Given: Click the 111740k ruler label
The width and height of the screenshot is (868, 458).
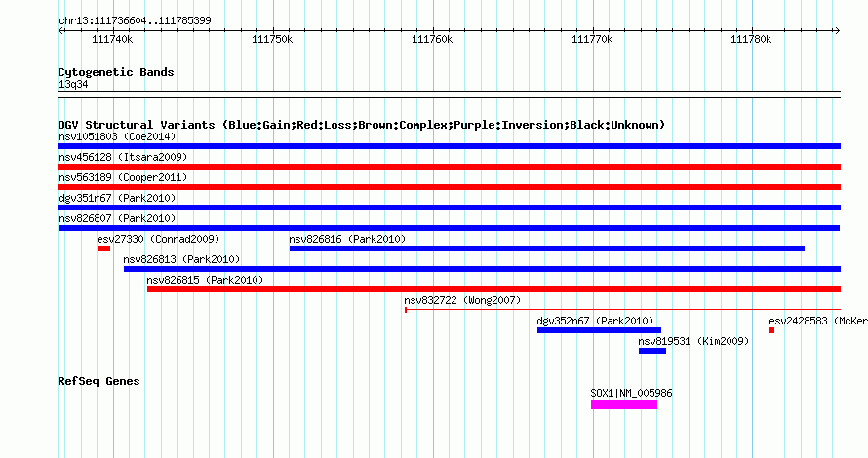Looking at the screenshot, I should tap(112, 39).
